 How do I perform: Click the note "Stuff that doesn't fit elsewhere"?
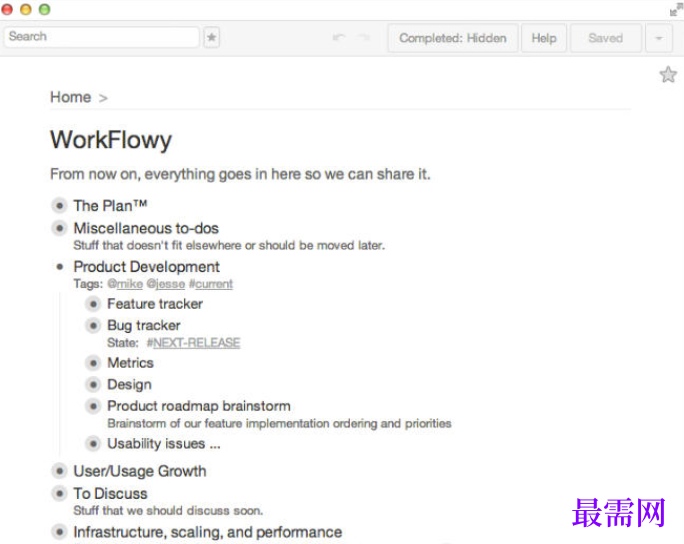(x=229, y=245)
